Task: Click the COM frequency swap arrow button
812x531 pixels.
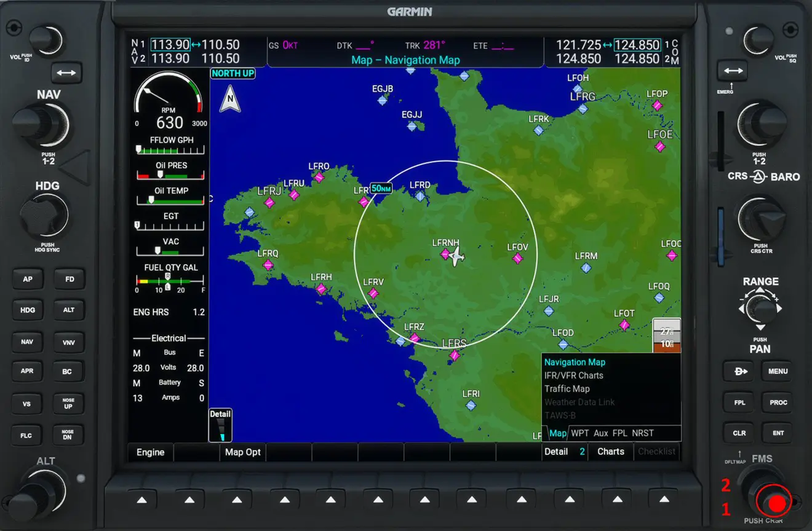Action: (x=733, y=71)
